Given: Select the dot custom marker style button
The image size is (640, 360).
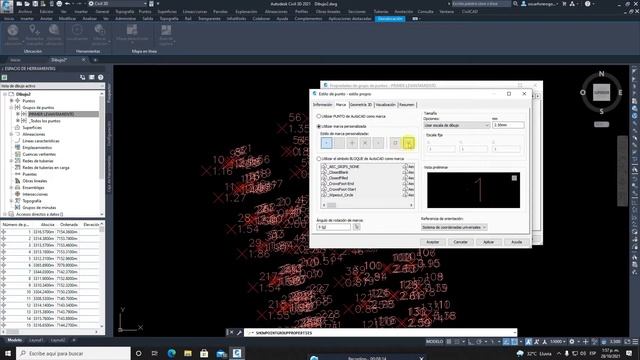Looking at the screenshot, I should tap(326, 143).
